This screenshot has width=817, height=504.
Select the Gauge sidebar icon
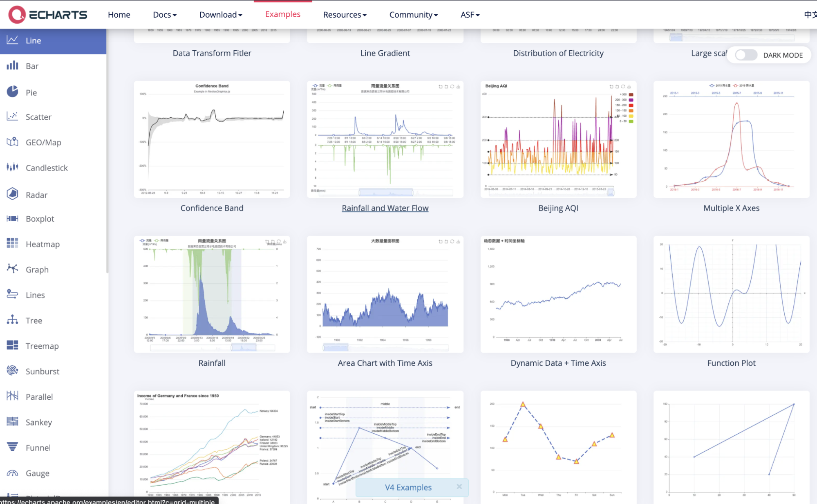pos(12,473)
